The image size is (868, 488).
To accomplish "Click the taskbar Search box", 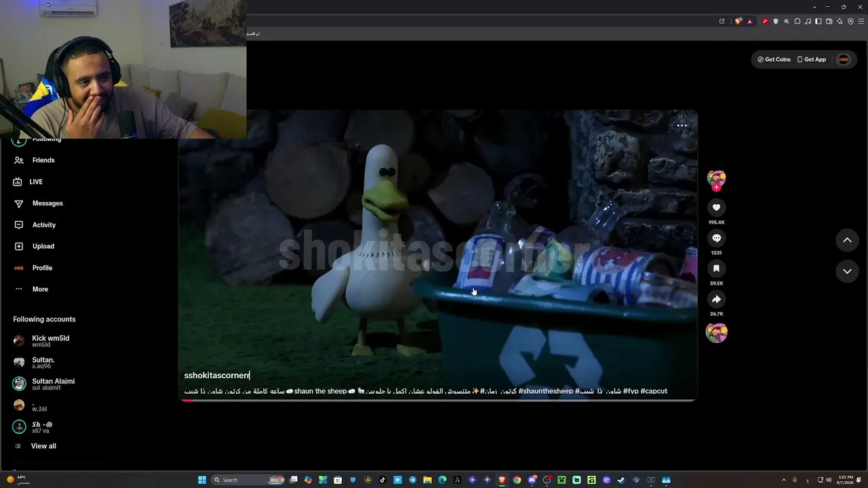I will pos(248,480).
